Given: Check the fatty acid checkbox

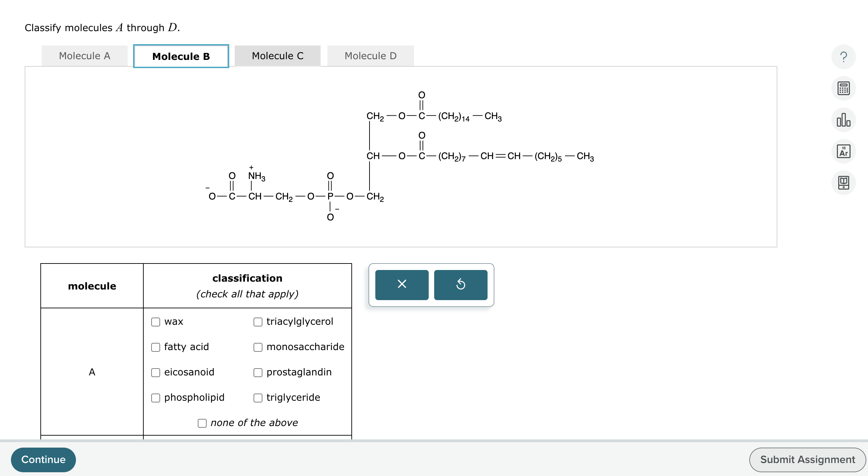Looking at the screenshot, I should pyautogui.click(x=156, y=347).
